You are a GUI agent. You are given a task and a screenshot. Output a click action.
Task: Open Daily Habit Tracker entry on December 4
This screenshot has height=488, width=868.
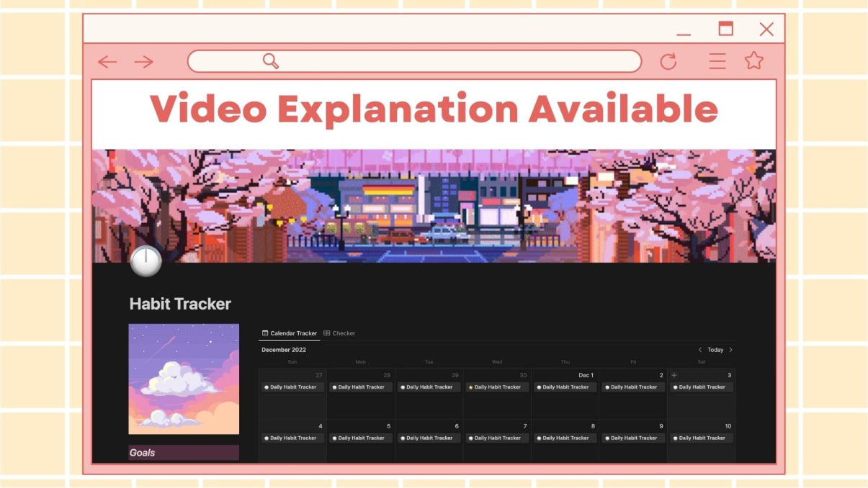click(x=292, y=438)
